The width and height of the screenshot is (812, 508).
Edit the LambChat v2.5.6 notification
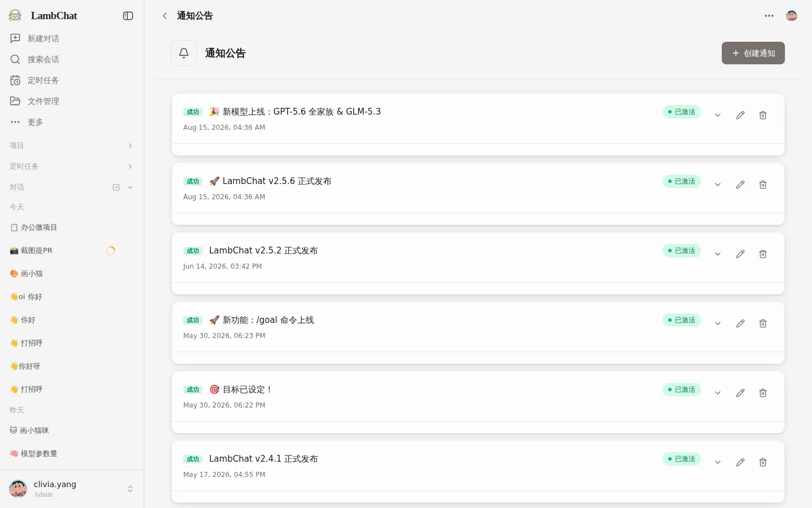(740, 185)
